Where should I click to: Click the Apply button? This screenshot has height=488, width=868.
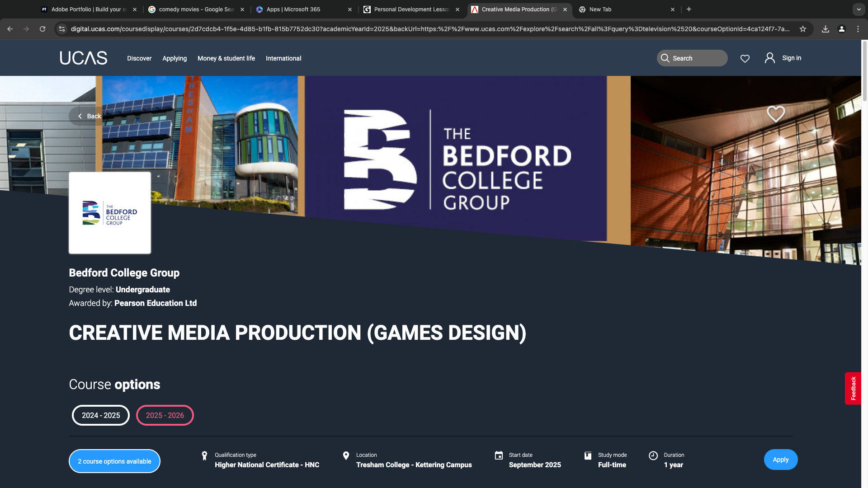pyautogui.click(x=781, y=460)
